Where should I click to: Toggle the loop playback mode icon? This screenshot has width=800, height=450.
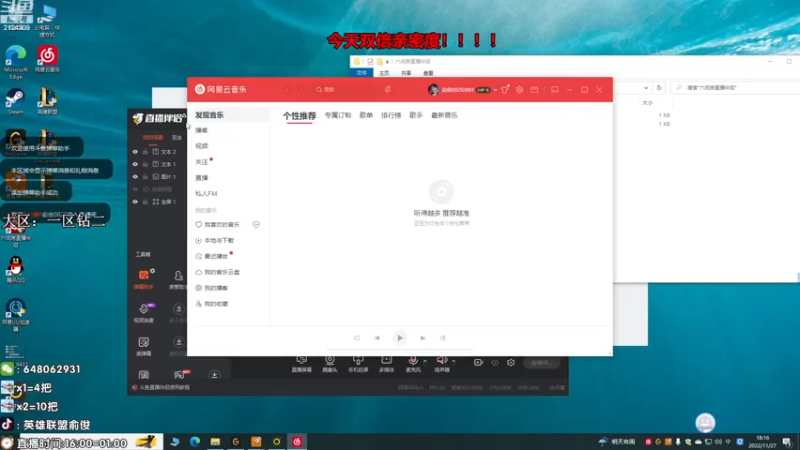tap(357, 338)
